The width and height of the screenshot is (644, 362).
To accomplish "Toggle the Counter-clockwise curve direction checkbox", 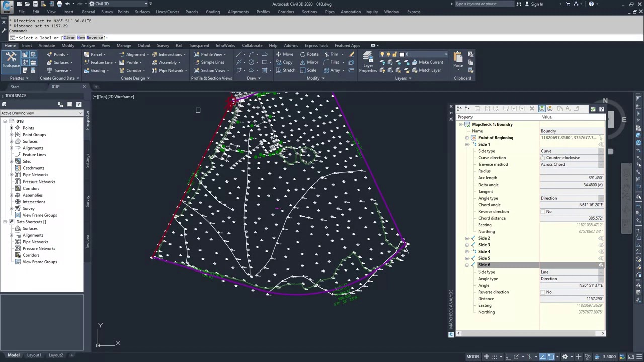I will point(543,158).
